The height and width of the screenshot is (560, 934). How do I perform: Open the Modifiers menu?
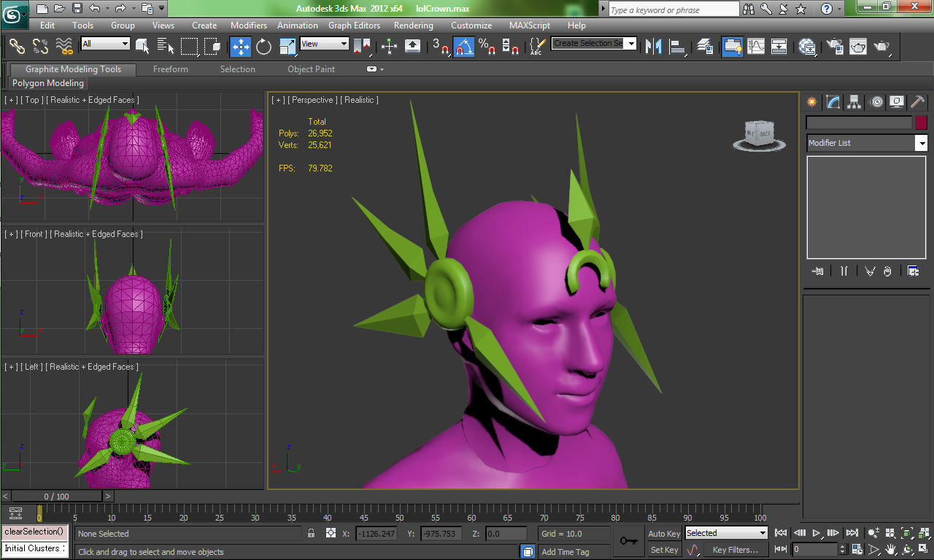click(249, 26)
